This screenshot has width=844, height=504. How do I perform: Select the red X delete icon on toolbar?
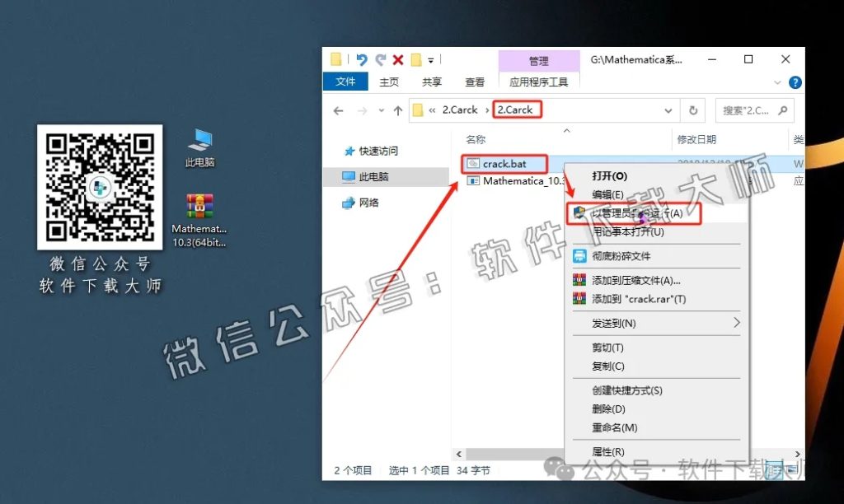pyautogui.click(x=397, y=59)
